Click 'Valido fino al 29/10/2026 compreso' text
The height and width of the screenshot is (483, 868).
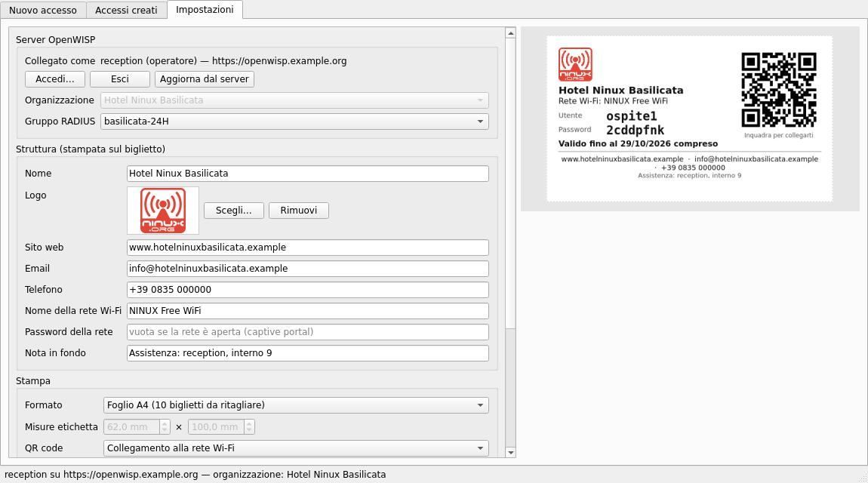click(x=638, y=144)
